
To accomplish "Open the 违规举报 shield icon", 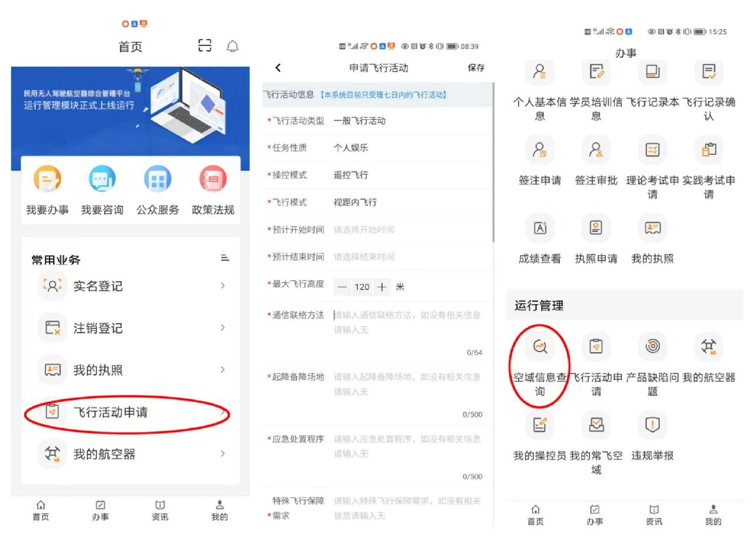I will [653, 425].
